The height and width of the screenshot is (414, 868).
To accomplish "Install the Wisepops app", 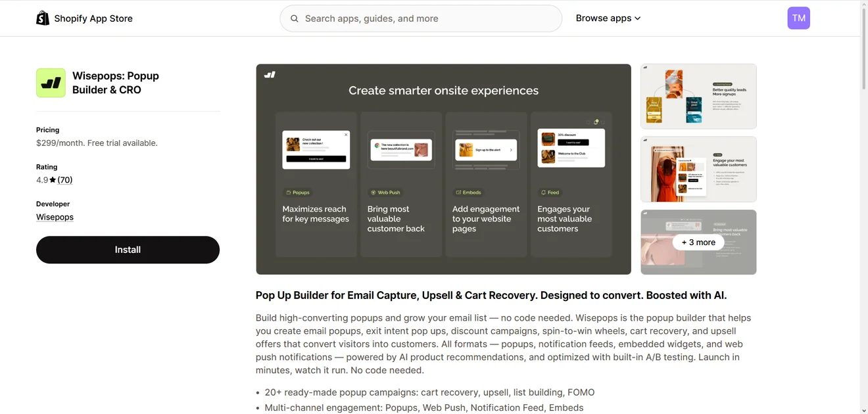I will 128,250.
